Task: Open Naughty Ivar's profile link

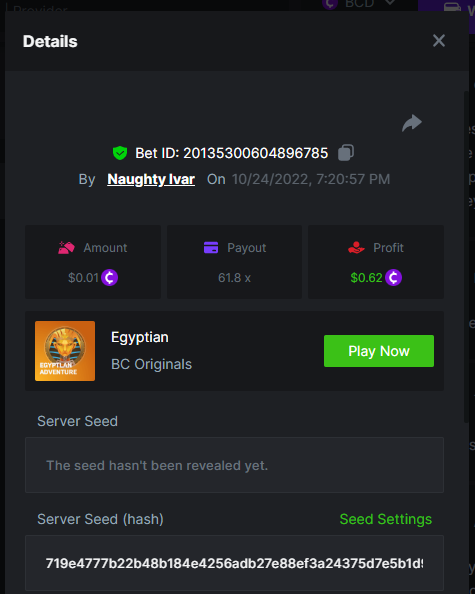Action: point(151,179)
